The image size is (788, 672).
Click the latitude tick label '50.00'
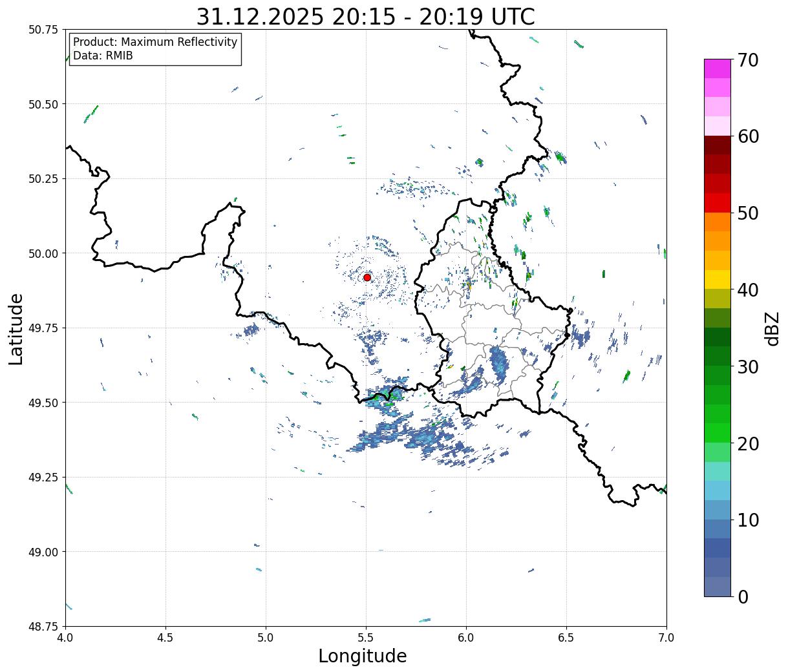pos(44,253)
